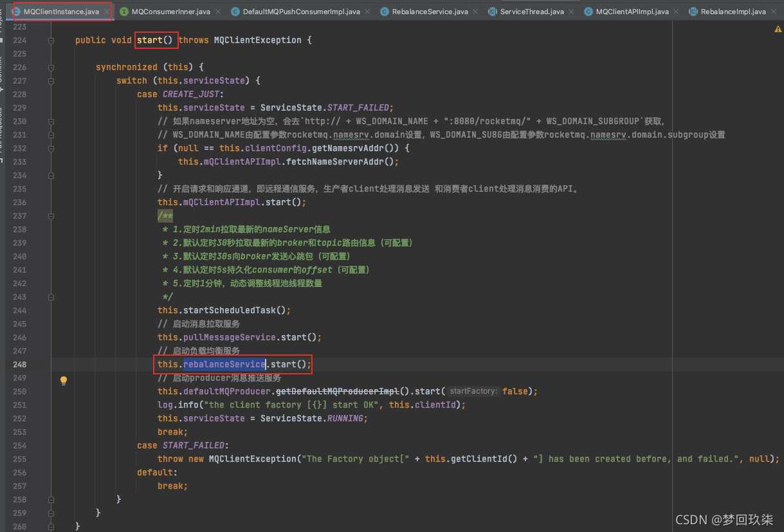Fold the switch statement at line 227

coord(51,81)
